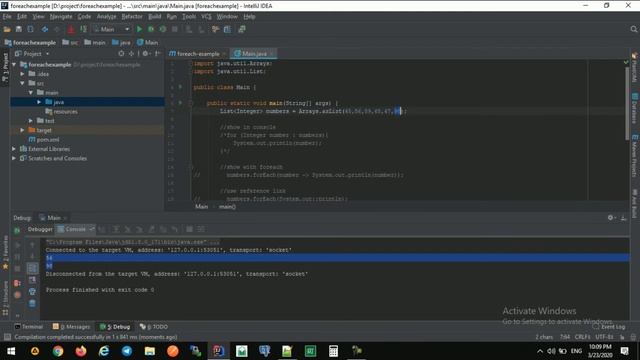Click Stop square icon in Debug sidebar
Image resolution: width=640 pixels, height=360 pixels.
click(x=17, y=269)
